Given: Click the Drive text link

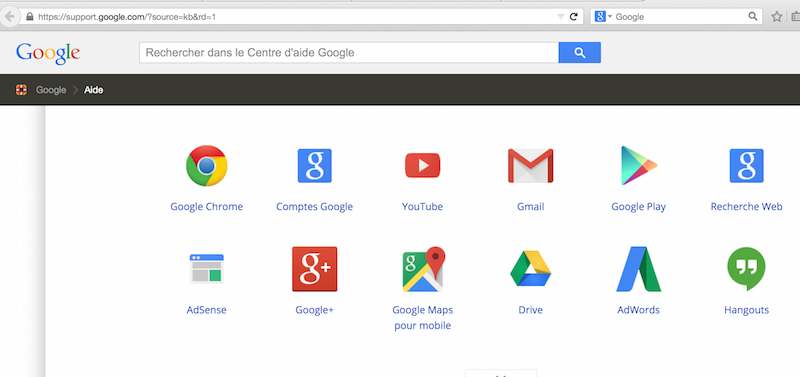Looking at the screenshot, I should pyautogui.click(x=531, y=310).
